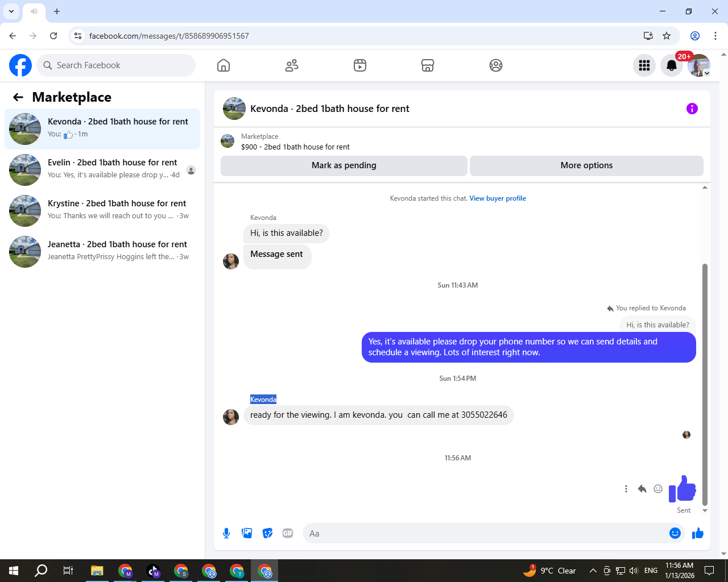Open account profile picture menu
The width and height of the screenshot is (728, 582).
coord(699,65)
